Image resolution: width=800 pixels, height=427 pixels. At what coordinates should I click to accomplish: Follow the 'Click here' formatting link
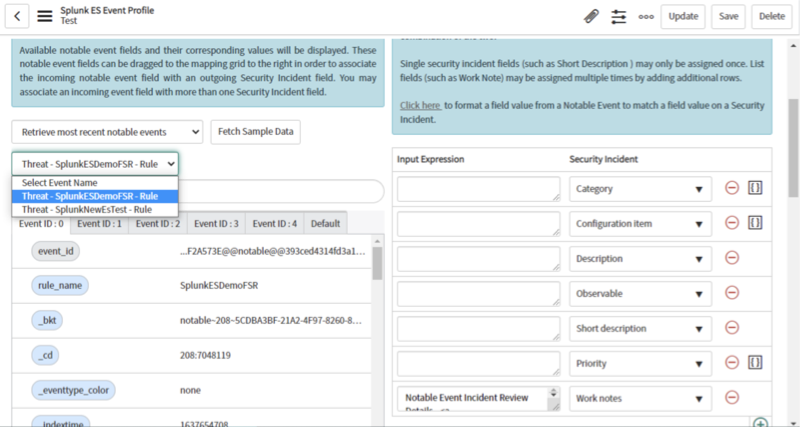pos(421,106)
